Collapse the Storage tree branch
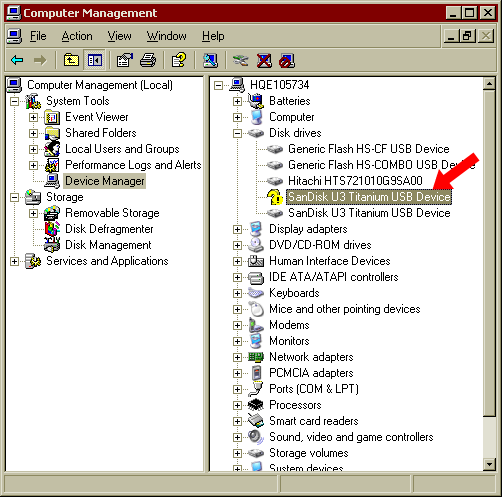Viewport: 502px width, 497px height. (x=14, y=197)
